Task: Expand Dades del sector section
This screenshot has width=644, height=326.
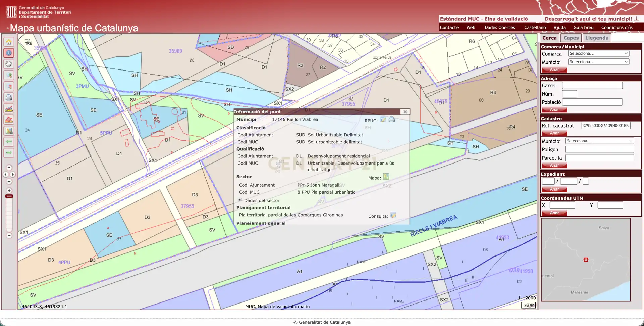Action: point(240,200)
